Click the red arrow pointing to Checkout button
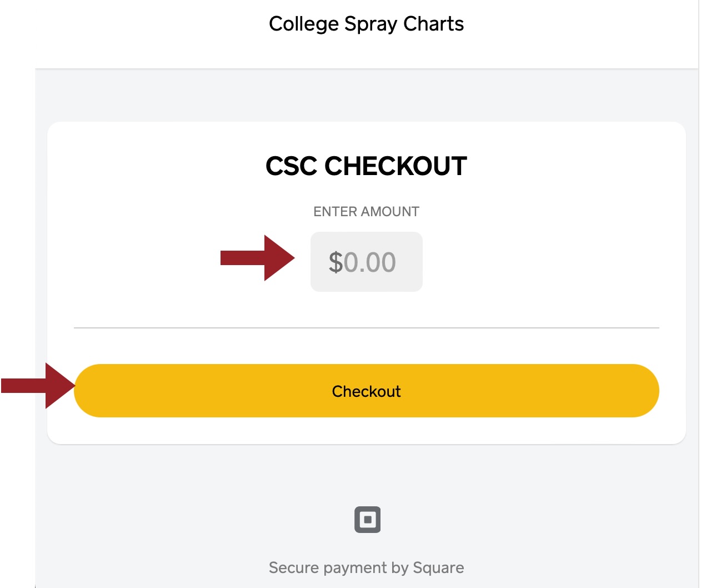The image size is (701, 588). tap(38, 385)
